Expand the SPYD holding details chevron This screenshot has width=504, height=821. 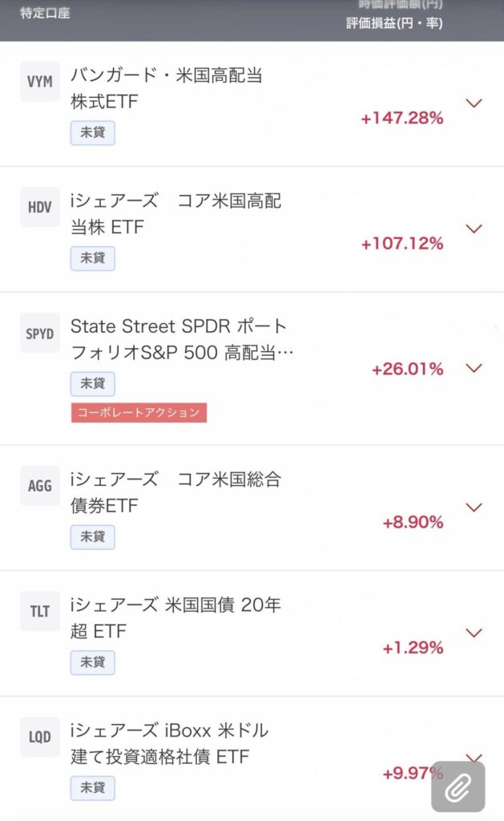[474, 368]
